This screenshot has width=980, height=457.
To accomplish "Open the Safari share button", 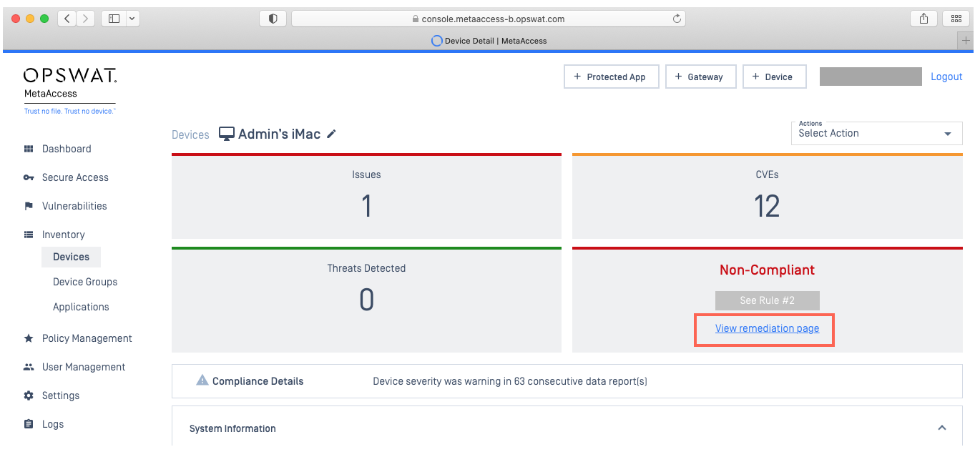I will [923, 19].
